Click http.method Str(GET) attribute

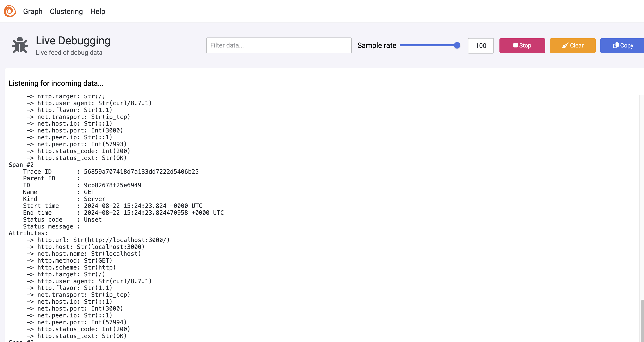coord(70,261)
